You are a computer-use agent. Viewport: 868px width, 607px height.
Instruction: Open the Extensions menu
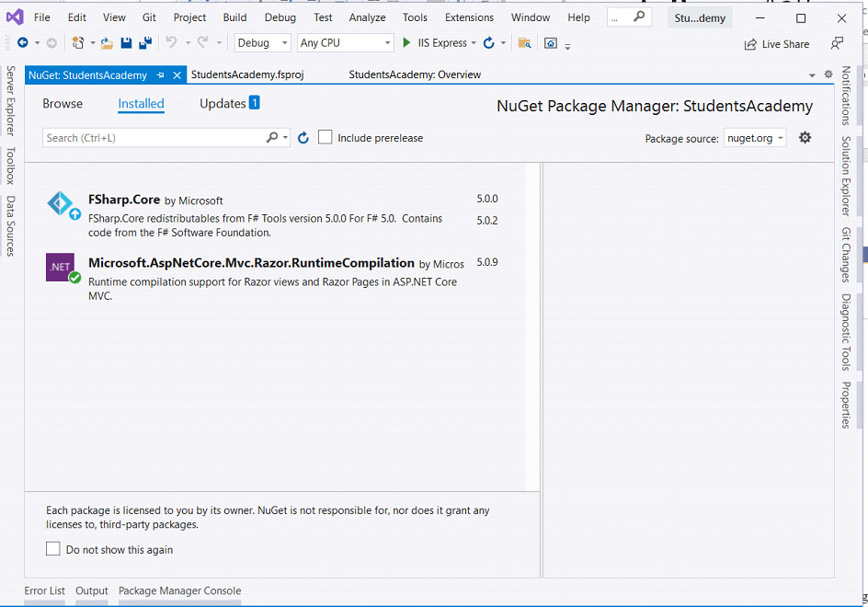tap(469, 17)
